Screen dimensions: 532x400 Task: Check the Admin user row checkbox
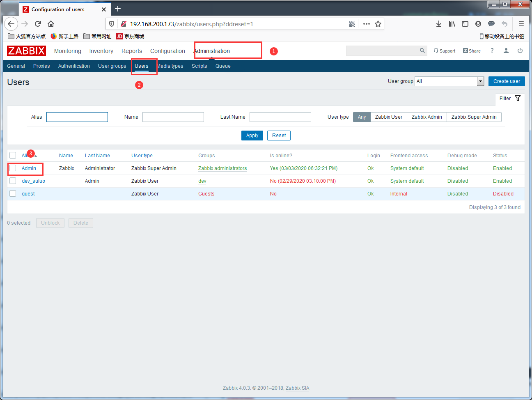(x=13, y=168)
